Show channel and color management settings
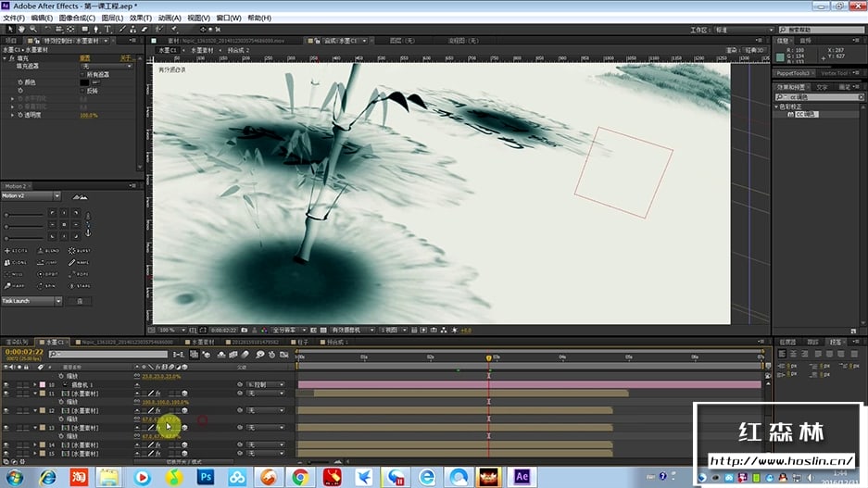 (265, 331)
